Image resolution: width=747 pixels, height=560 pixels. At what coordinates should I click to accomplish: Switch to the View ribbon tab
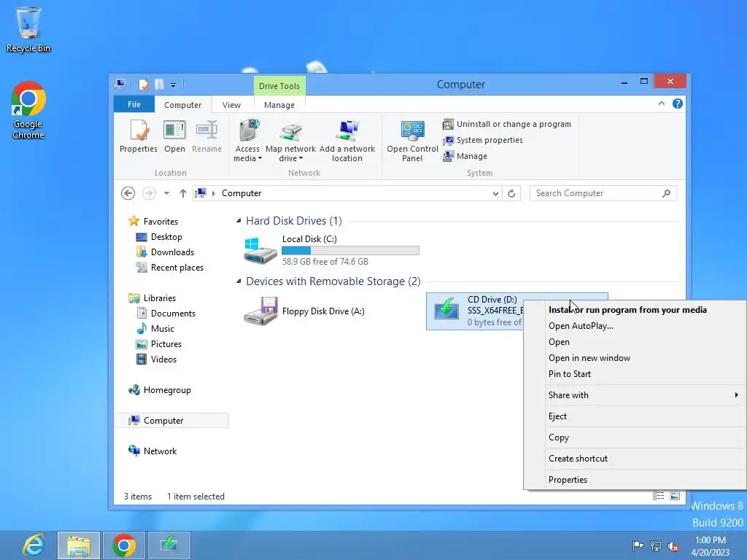coord(231,105)
